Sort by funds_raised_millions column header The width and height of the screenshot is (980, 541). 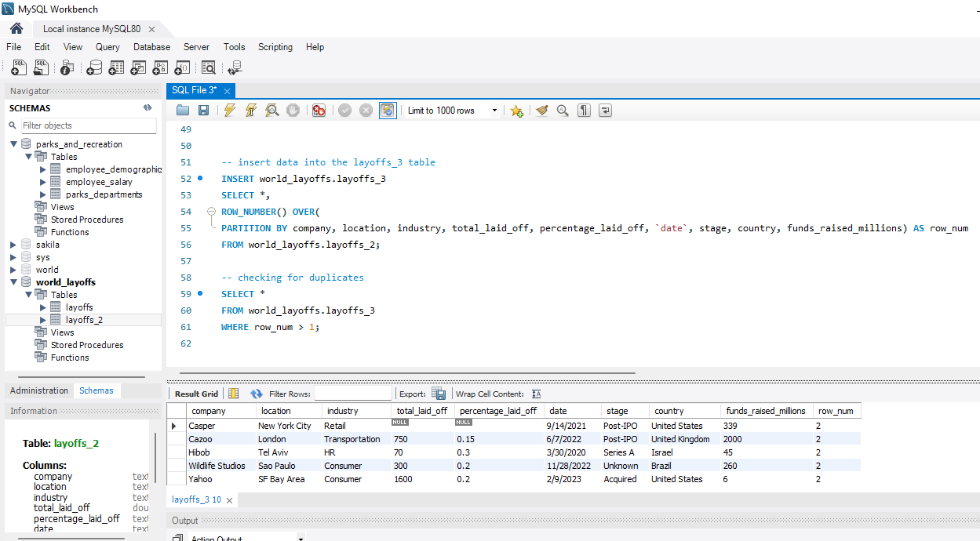click(x=767, y=411)
